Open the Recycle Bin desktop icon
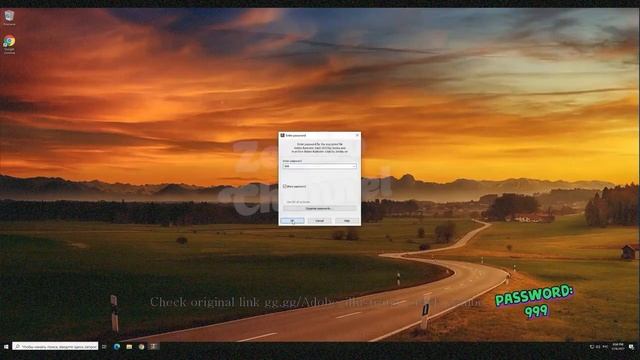This screenshot has height=360, width=640. 9,18
